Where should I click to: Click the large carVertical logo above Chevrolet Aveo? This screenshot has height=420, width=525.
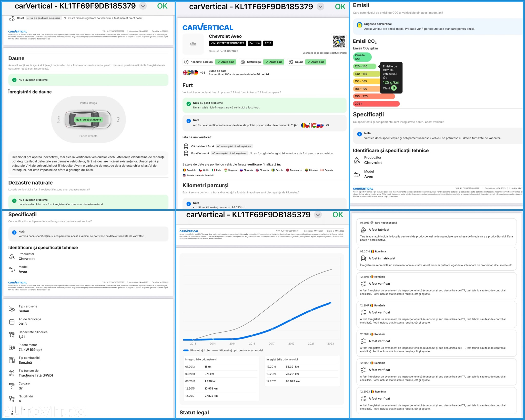pyautogui.click(x=208, y=27)
